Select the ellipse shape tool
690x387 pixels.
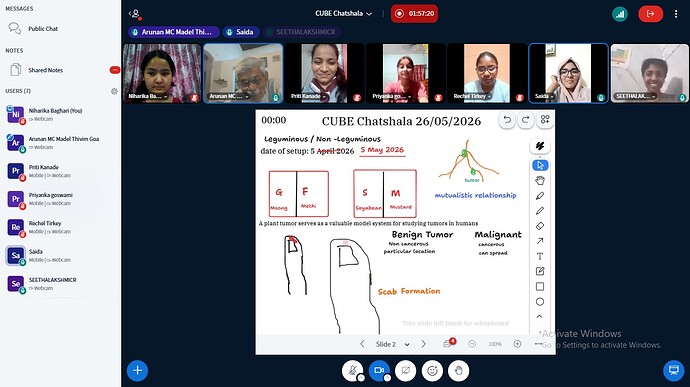(x=540, y=302)
